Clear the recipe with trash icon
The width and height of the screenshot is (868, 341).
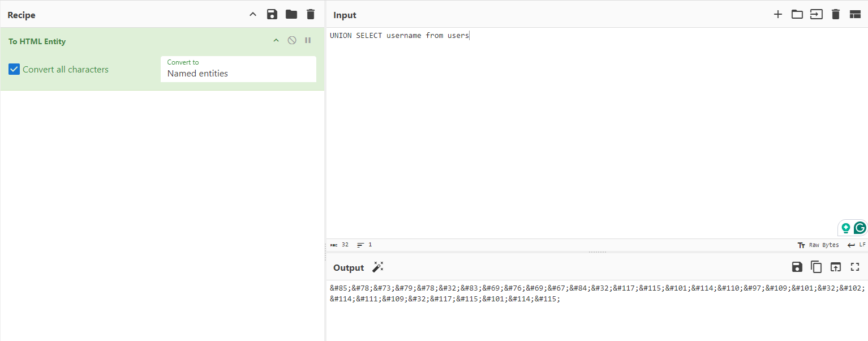(x=311, y=15)
